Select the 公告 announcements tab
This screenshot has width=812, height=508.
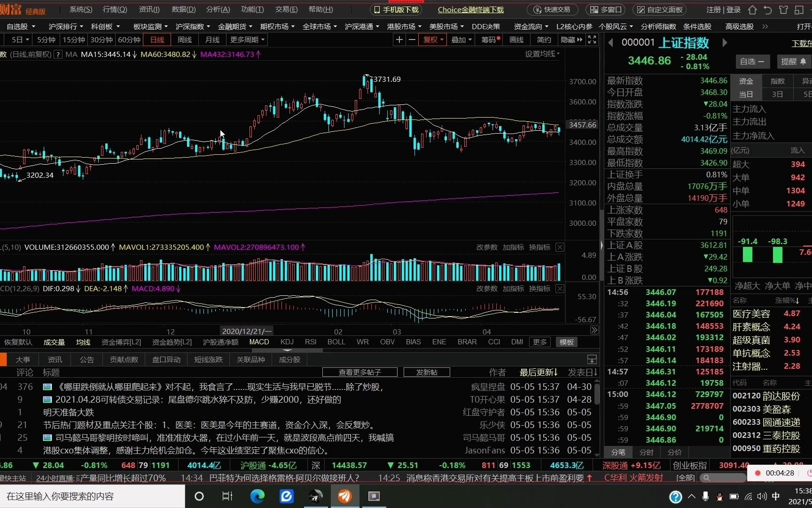pyautogui.click(x=87, y=360)
